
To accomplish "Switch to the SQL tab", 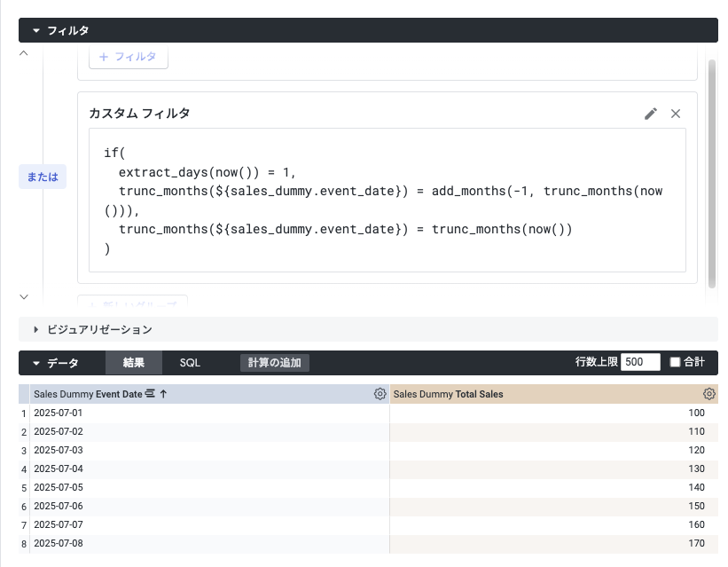I will click(190, 363).
